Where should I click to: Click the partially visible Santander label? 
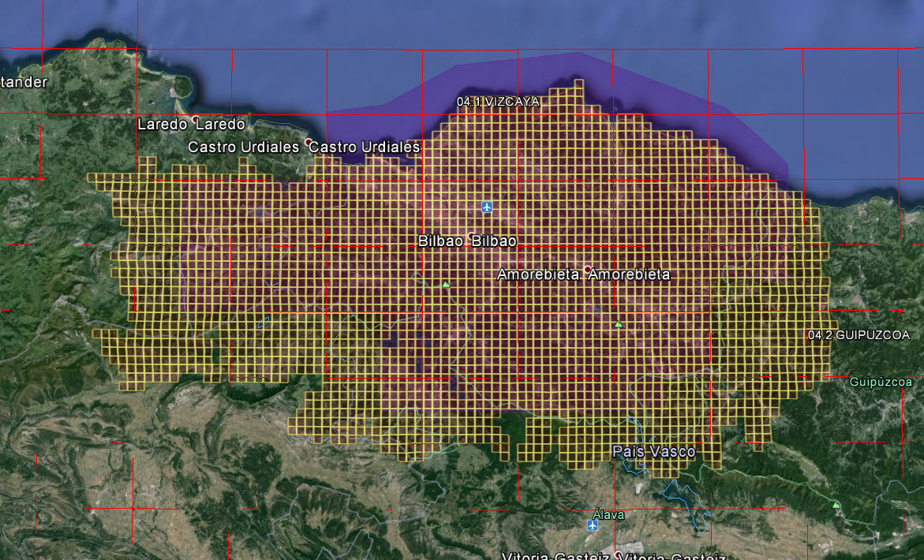23,82
